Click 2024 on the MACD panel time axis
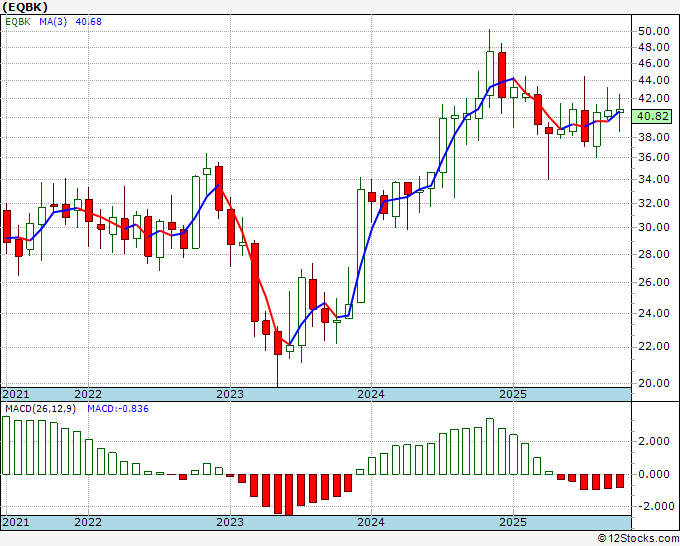Screen dimensions: 680x546 pyautogui.click(x=371, y=522)
